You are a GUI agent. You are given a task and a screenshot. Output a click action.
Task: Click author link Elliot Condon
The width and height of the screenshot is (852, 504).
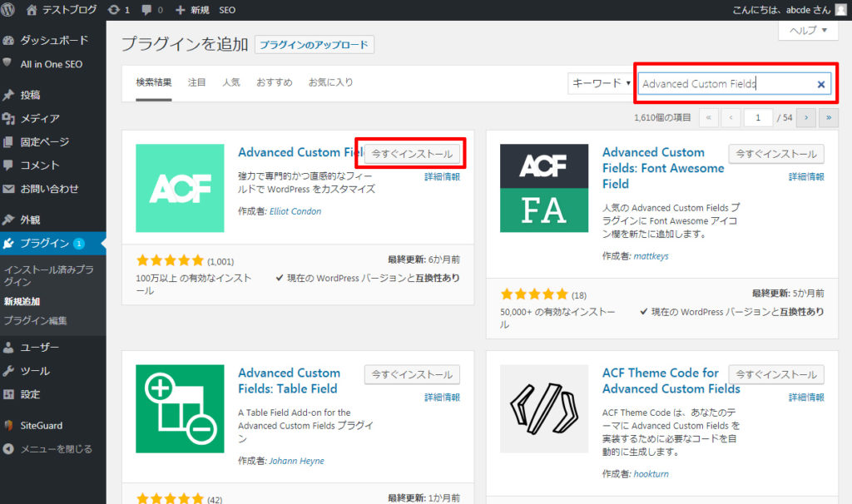coord(295,211)
